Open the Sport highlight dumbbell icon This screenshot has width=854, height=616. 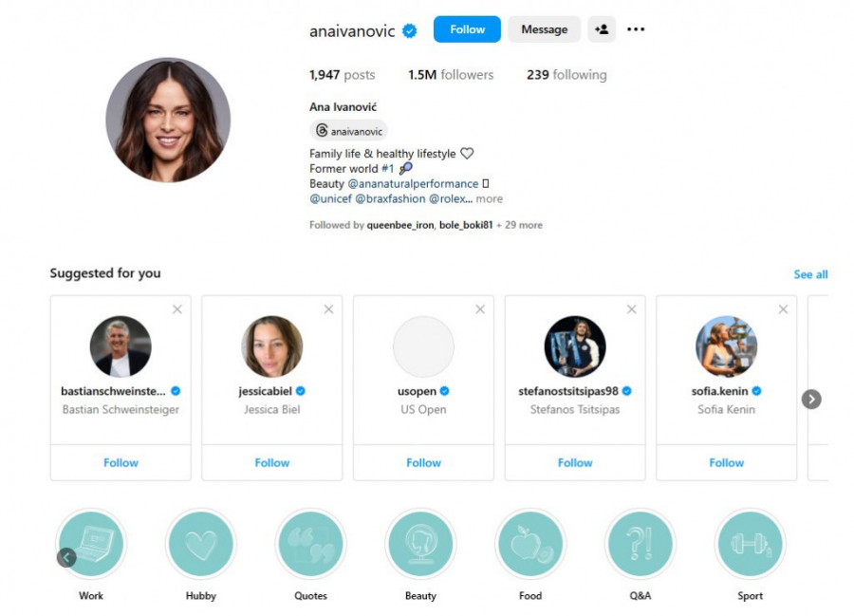[750, 544]
